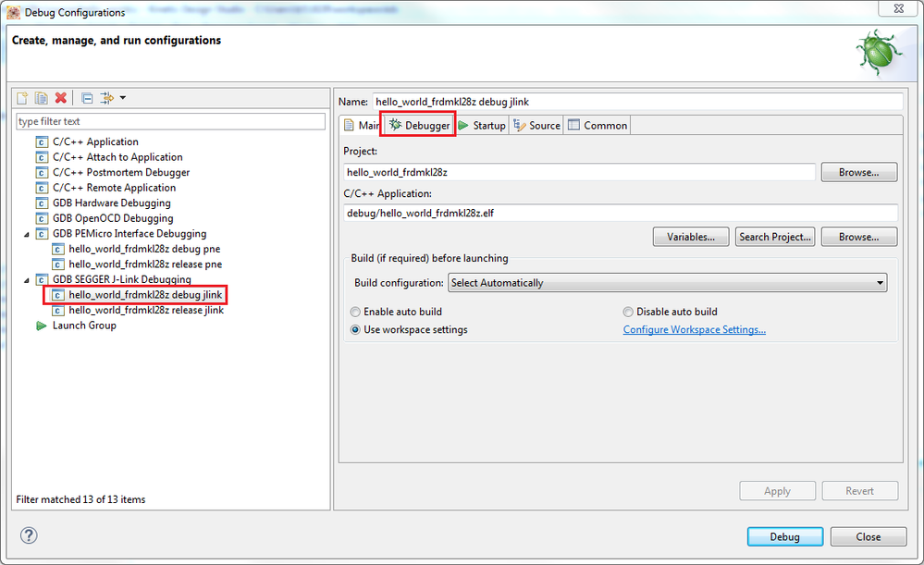Select C/C++ Application in the tree

95,142
